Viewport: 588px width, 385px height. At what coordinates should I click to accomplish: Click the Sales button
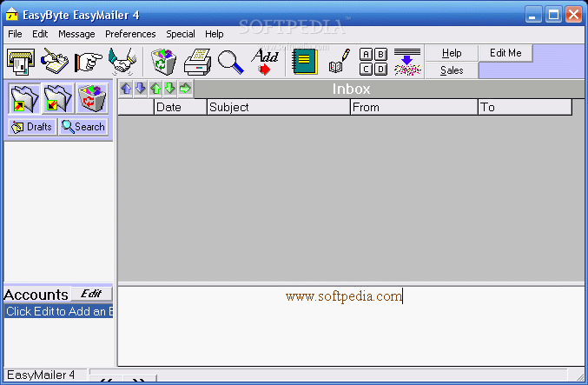(452, 70)
